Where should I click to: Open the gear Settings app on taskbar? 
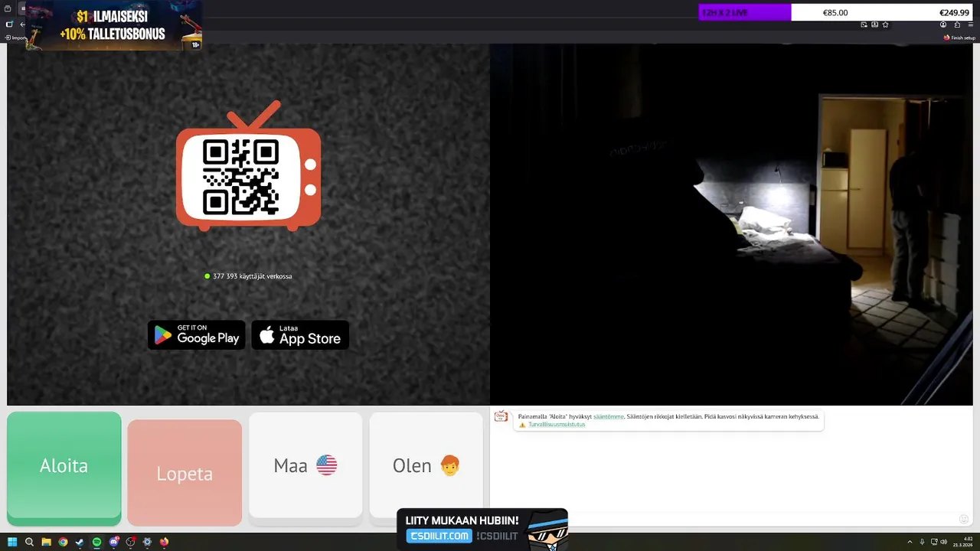coord(147,542)
